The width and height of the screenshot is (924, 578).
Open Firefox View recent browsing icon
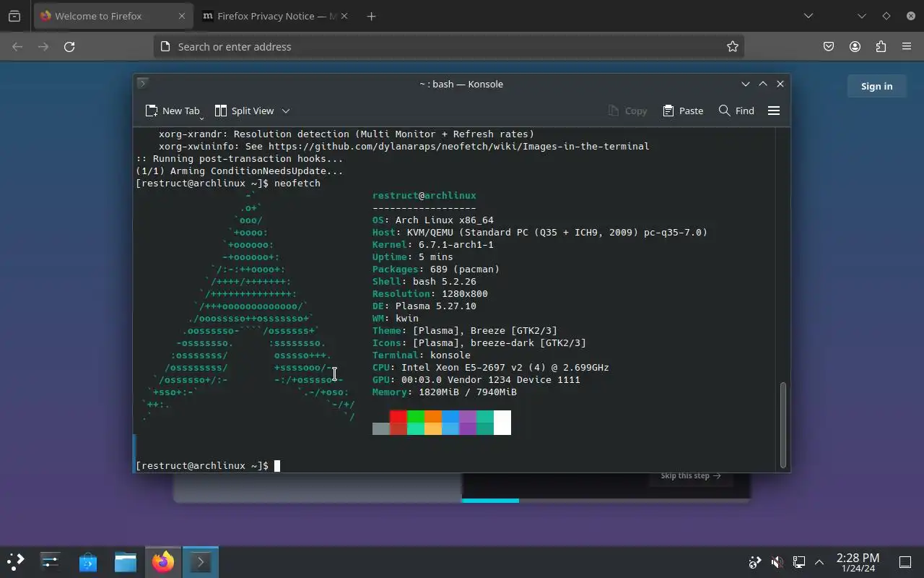pos(14,16)
